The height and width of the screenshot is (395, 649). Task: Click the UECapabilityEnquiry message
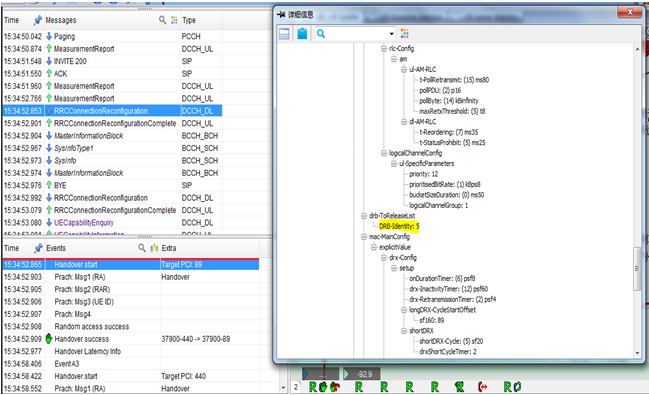(x=84, y=222)
